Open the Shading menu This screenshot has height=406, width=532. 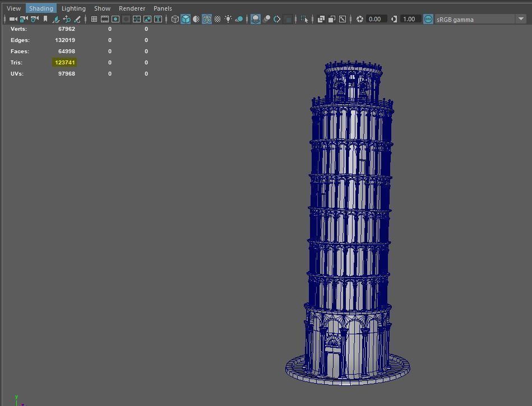pyautogui.click(x=41, y=8)
